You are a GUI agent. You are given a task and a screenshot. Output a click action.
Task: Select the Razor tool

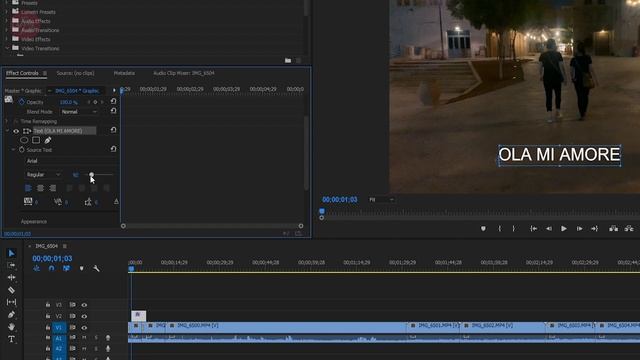(11, 290)
